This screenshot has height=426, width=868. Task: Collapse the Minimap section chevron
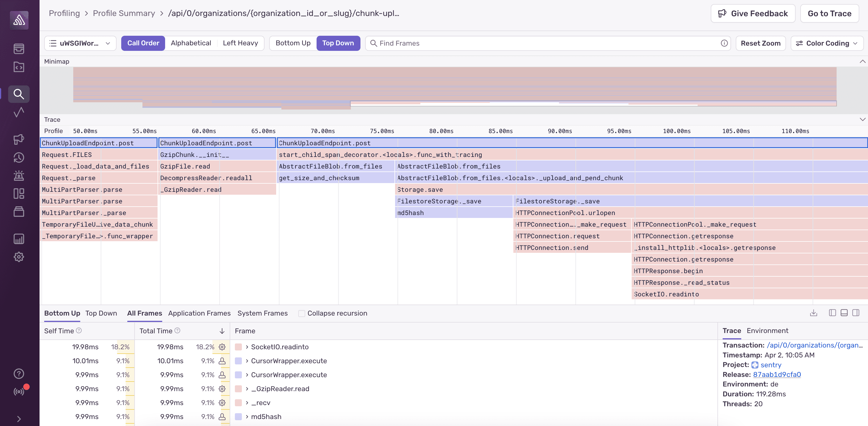[x=862, y=61]
